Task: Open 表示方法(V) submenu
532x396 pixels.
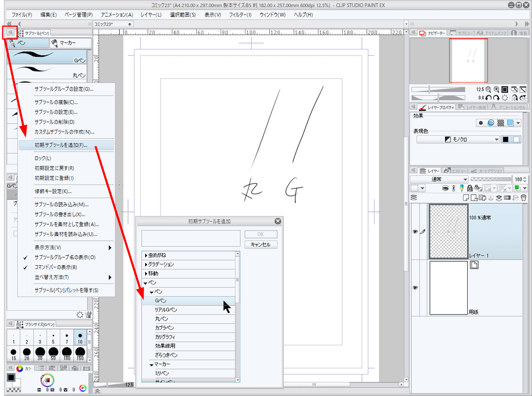Action: click(66, 247)
